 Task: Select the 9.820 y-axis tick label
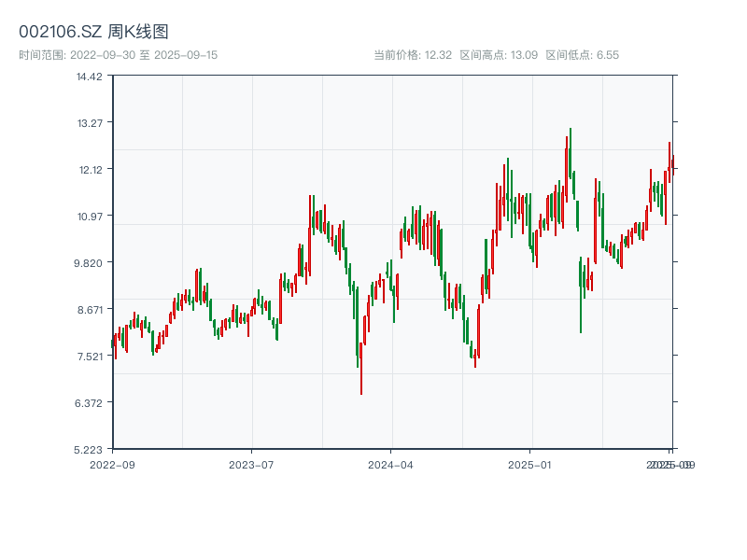click(x=90, y=262)
